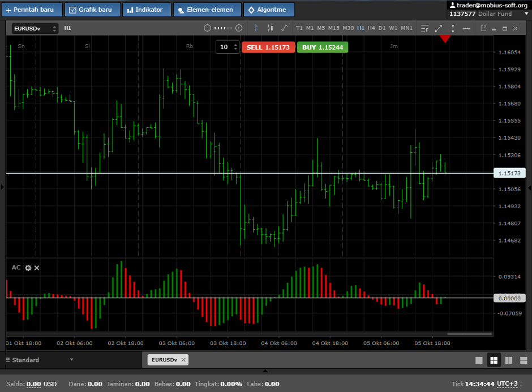Select the M1 timeframe
The height and width of the screenshot is (392, 532).
point(310,28)
